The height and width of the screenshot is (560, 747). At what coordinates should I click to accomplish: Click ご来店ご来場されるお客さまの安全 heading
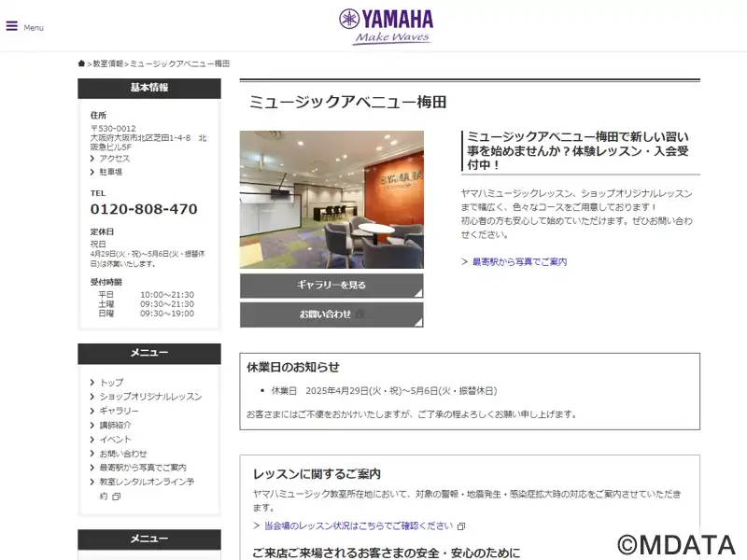click(x=386, y=553)
